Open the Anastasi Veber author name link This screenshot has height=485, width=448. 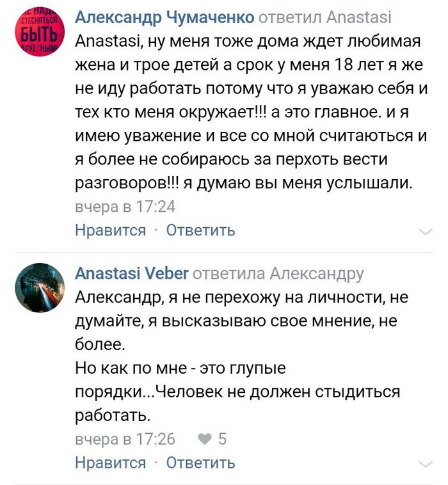(x=131, y=274)
